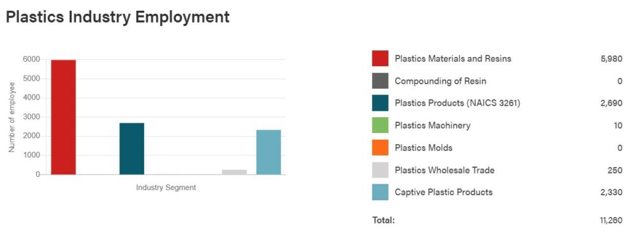Screen dimensions: 644x238
Task: Select the dark teal bar in chart
Action: tap(132, 149)
